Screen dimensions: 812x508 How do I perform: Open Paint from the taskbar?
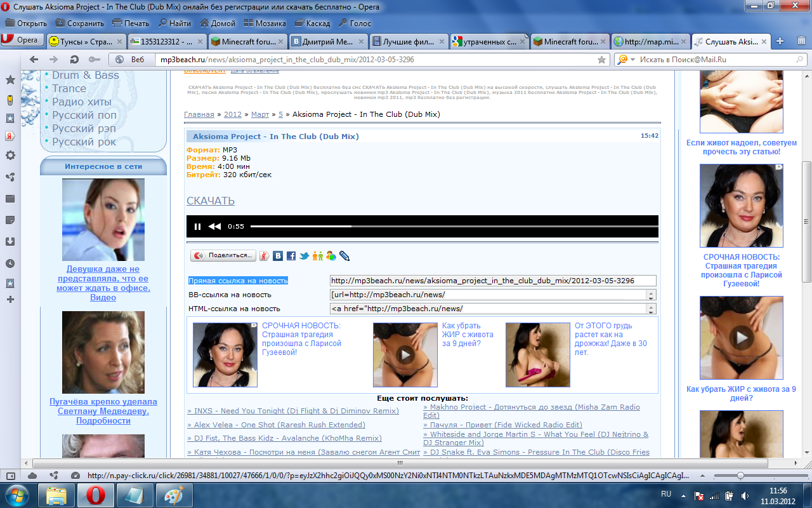[x=174, y=495]
